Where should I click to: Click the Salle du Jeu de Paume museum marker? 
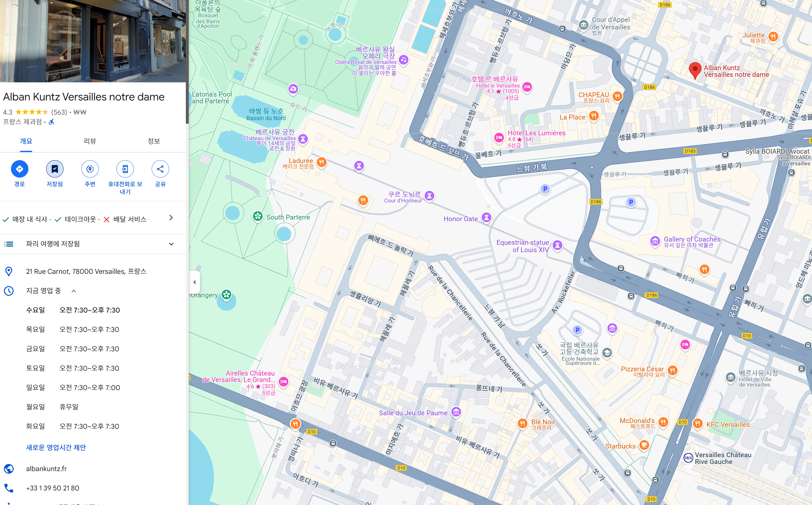click(456, 412)
